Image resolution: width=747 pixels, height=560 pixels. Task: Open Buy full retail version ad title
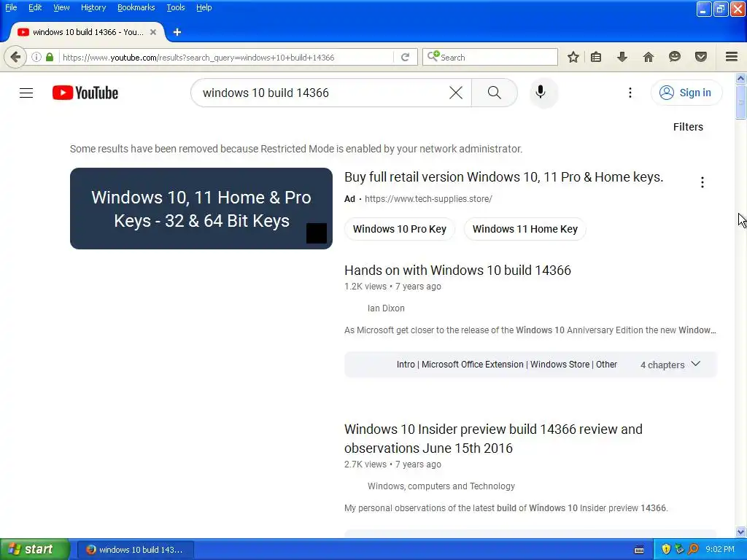[x=503, y=177]
